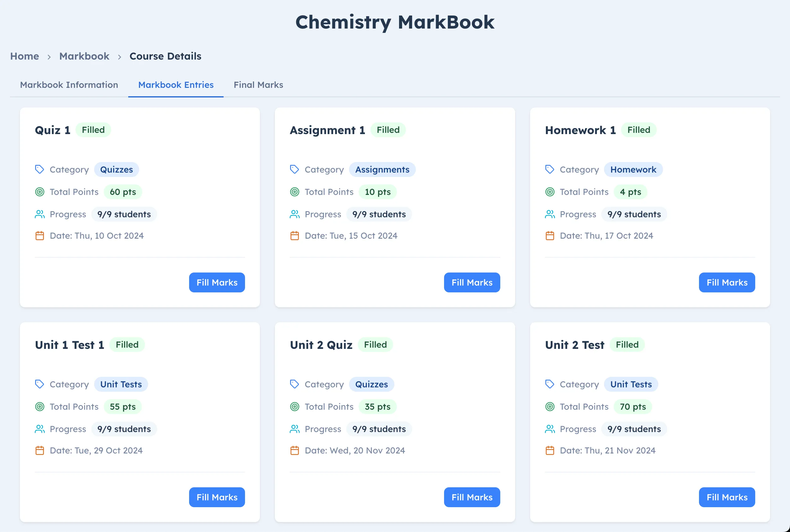Viewport: 790px width, 532px height.
Task: Switch to the Markbook Information tab
Action: 69,85
